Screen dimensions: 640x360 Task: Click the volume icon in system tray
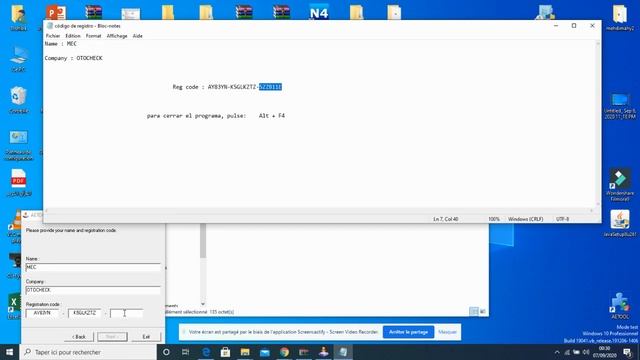(x=586, y=352)
